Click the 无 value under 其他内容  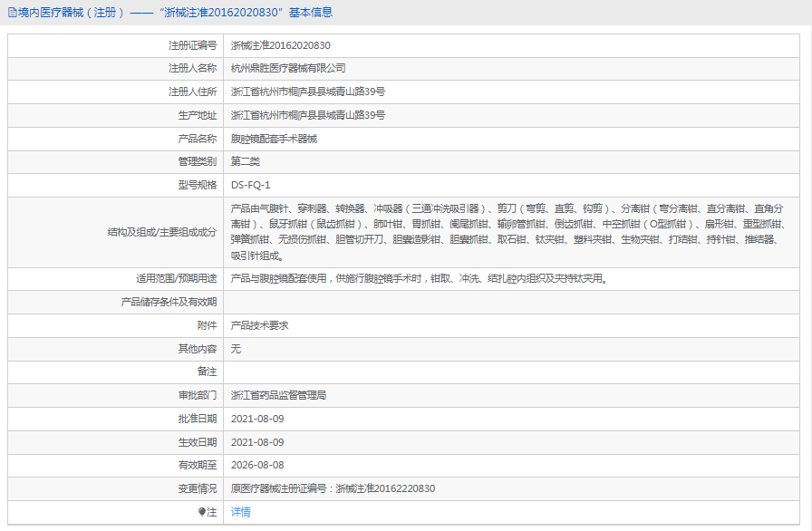[x=236, y=349]
